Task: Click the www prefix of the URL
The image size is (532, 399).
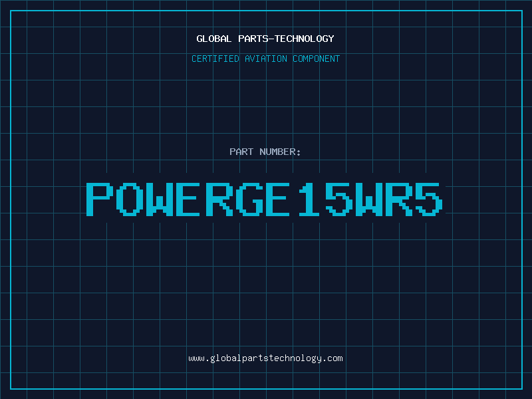Action: (196, 358)
